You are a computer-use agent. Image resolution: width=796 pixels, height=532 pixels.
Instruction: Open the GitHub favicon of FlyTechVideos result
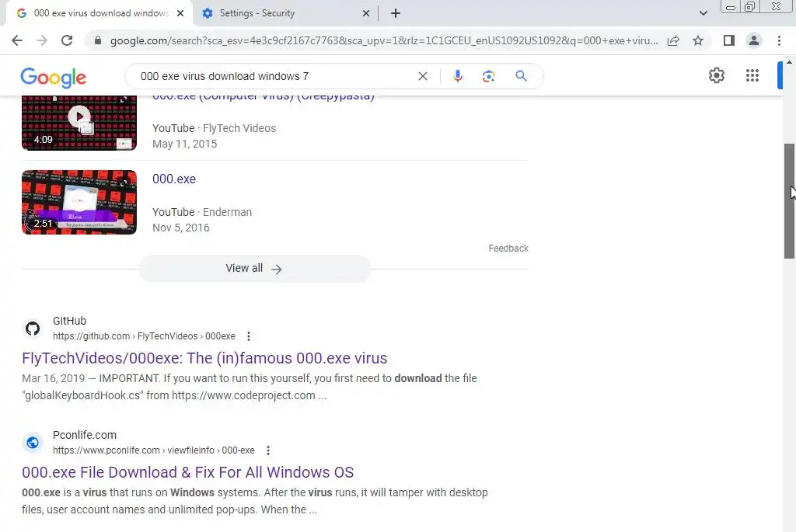pos(33,329)
